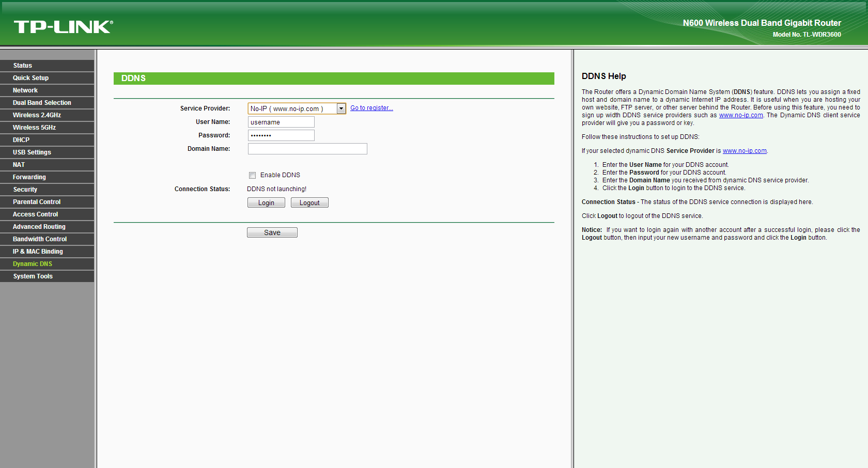Open www.no-ip.com link after Service Provider
This screenshot has height=468, width=868.
click(x=745, y=151)
